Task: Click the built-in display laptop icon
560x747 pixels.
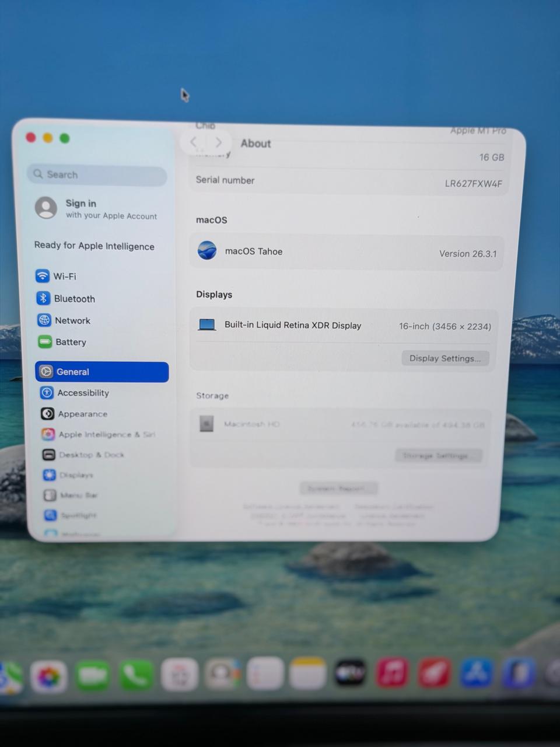Action: pyautogui.click(x=207, y=324)
